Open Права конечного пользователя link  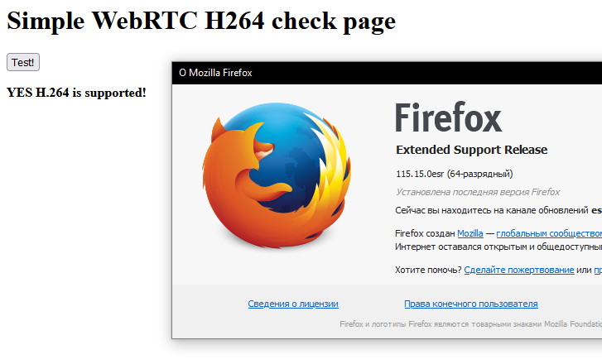470,304
